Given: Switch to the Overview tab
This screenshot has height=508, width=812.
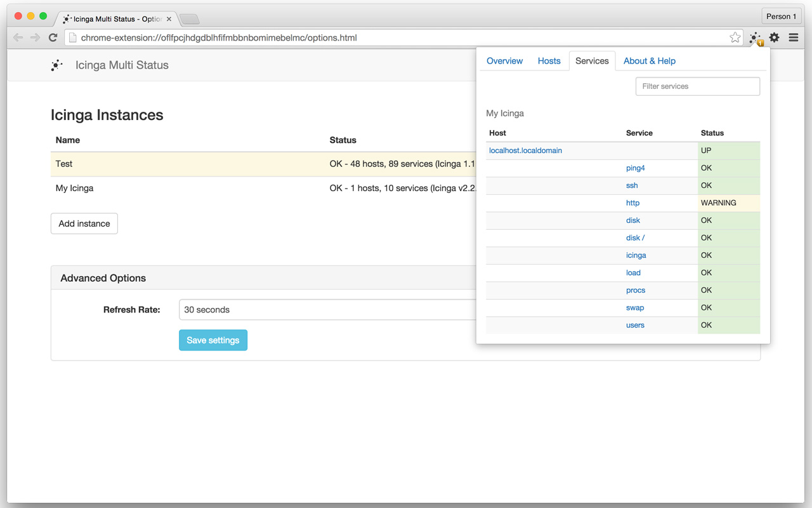Looking at the screenshot, I should 504,60.
